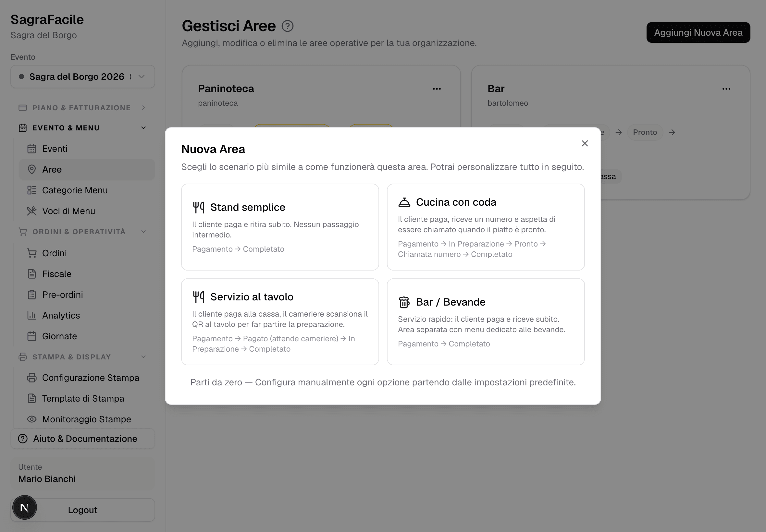This screenshot has height=532, width=766.
Task: Expand Piano & Fatturazione section chevron
Action: tap(143, 108)
